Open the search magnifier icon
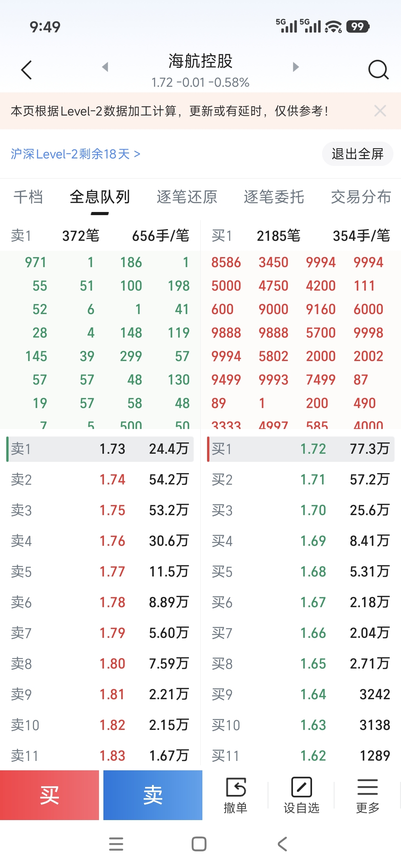The image size is (401, 868). pyautogui.click(x=378, y=70)
